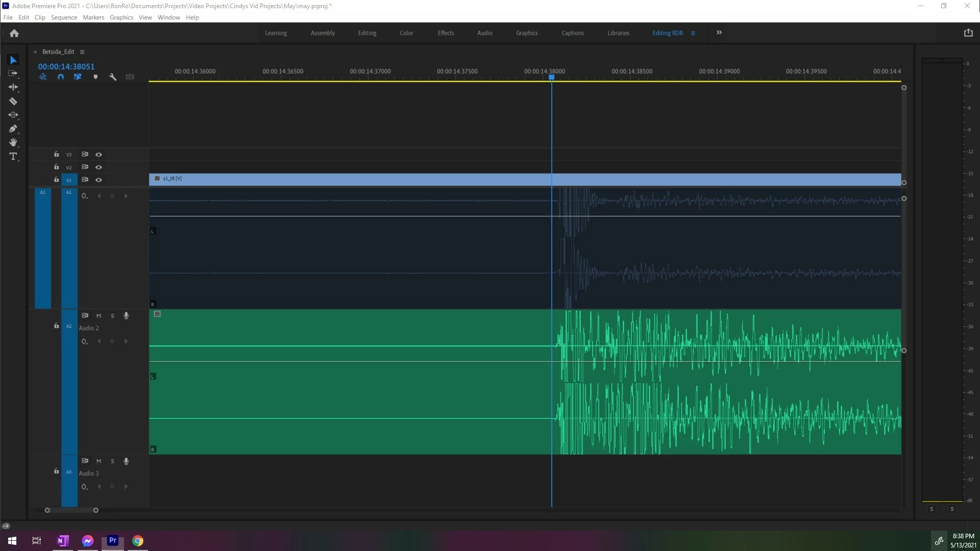Click the playhead timecode 00:00:14:38051
The width and height of the screenshot is (980, 551).
[x=66, y=66]
